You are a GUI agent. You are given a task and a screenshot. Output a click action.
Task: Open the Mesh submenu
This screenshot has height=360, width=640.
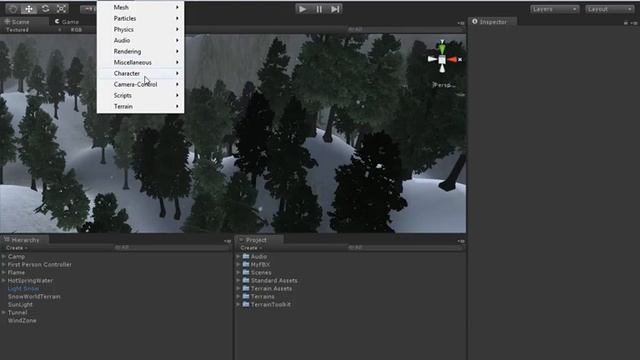click(140, 7)
